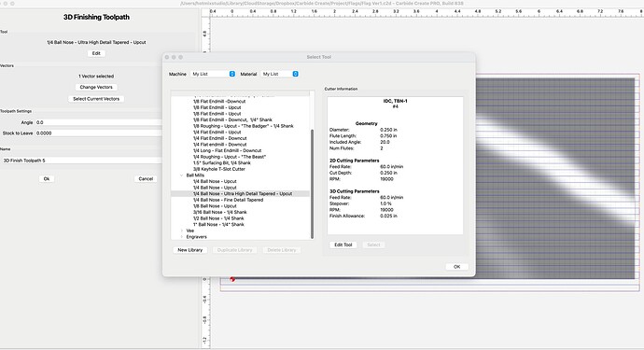Image resolution: width=644 pixels, height=350 pixels.
Task: Select 1/4 Flat Endmill - Upcut
Action: tap(217, 133)
